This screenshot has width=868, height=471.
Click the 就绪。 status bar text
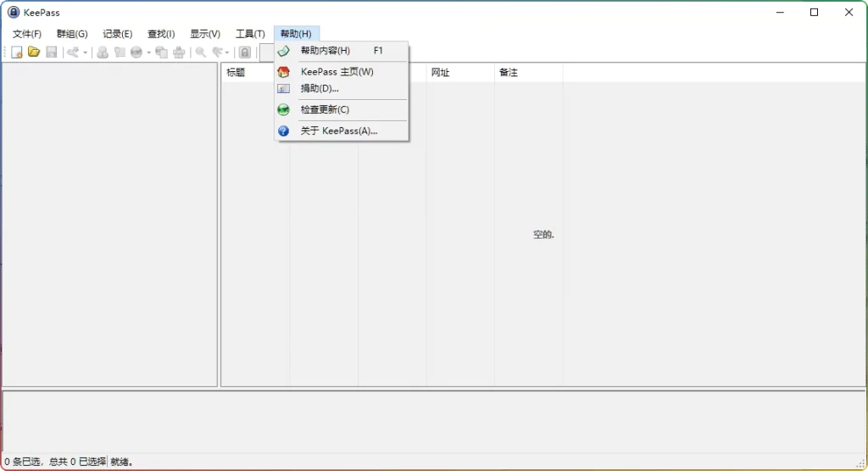[122, 462]
